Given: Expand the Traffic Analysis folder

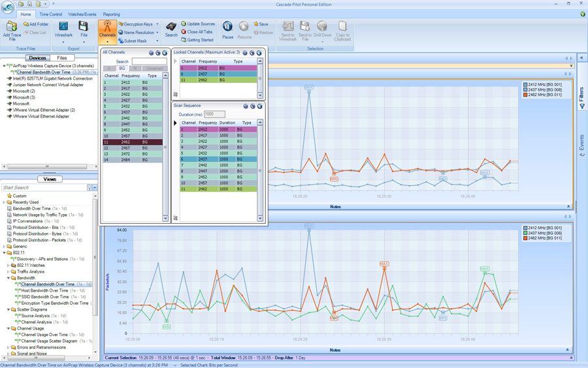Looking at the screenshot, I should [8, 272].
